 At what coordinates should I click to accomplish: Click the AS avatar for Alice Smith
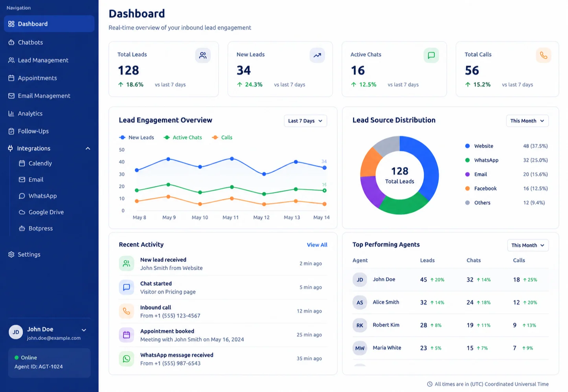coord(360,302)
